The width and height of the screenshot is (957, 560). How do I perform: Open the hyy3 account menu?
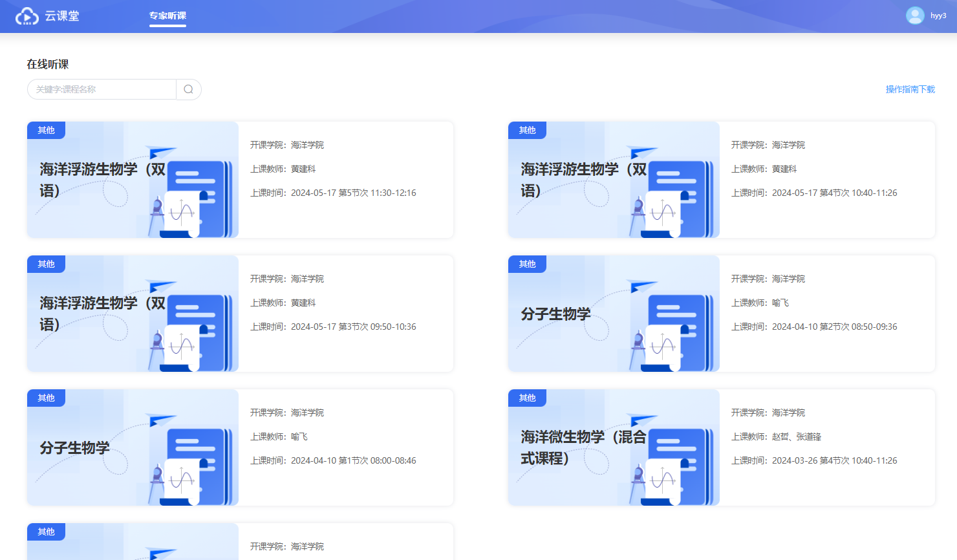pos(938,16)
